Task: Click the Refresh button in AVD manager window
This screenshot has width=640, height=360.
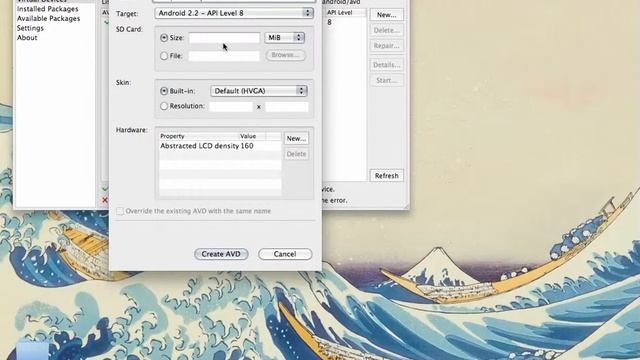Action: pyautogui.click(x=387, y=176)
